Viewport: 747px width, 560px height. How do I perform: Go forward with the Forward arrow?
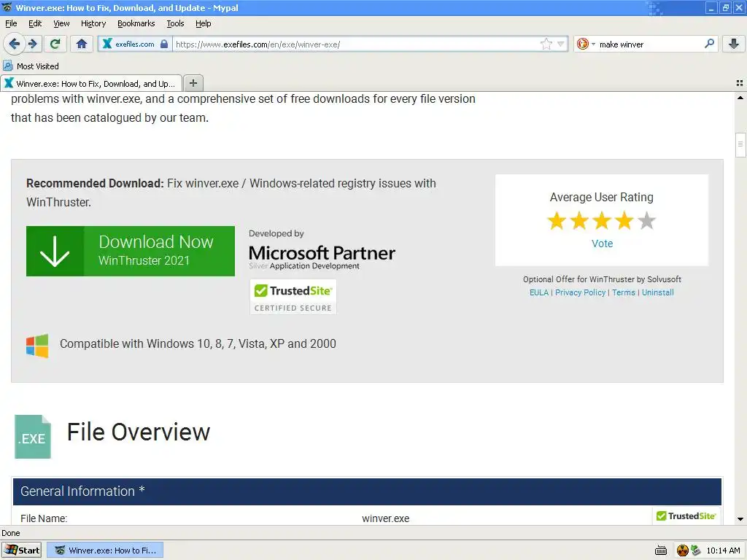point(33,44)
